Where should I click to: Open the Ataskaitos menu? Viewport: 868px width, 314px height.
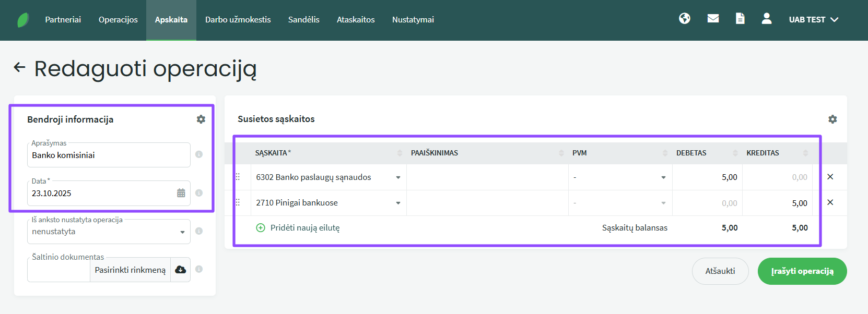coord(356,20)
